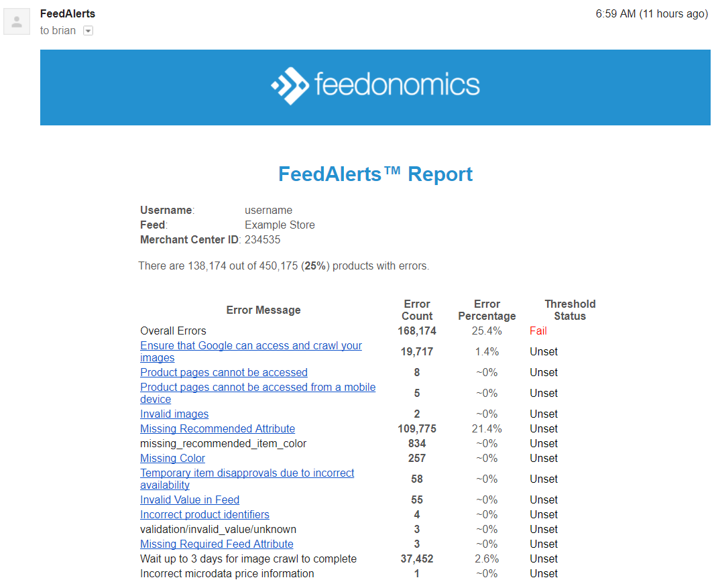Open Invalid Value in Feed link
Viewport: 714px width, 588px height.
coord(190,499)
